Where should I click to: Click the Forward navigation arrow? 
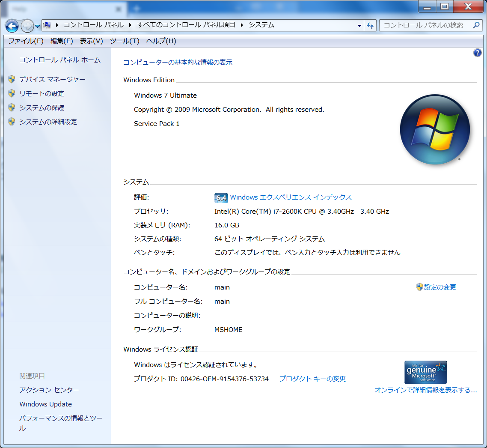(27, 26)
